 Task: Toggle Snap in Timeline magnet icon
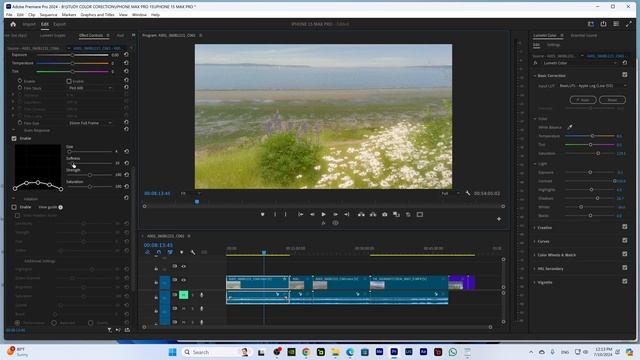coord(159,252)
